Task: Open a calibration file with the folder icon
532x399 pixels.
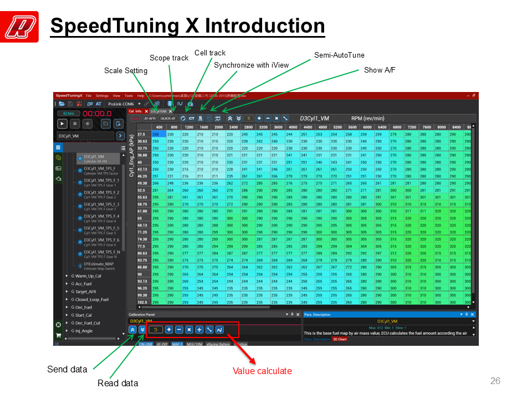Action: tap(62, 104)
